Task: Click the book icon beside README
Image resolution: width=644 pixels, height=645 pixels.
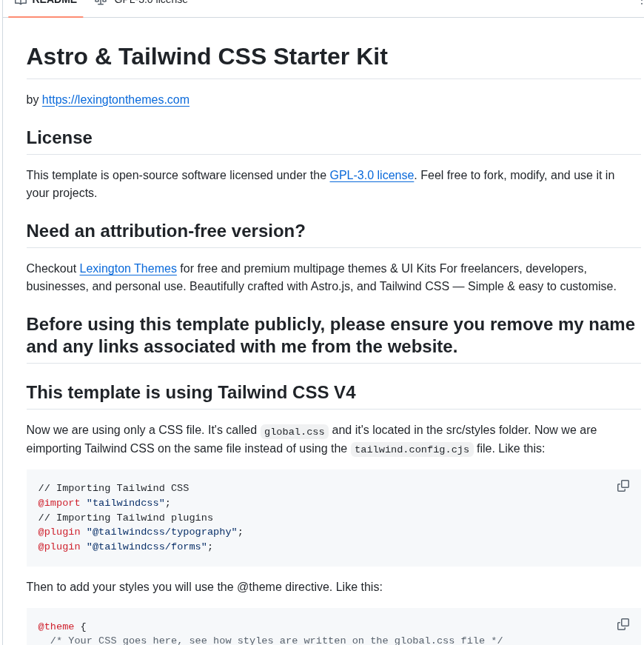Action: (22, 1)
